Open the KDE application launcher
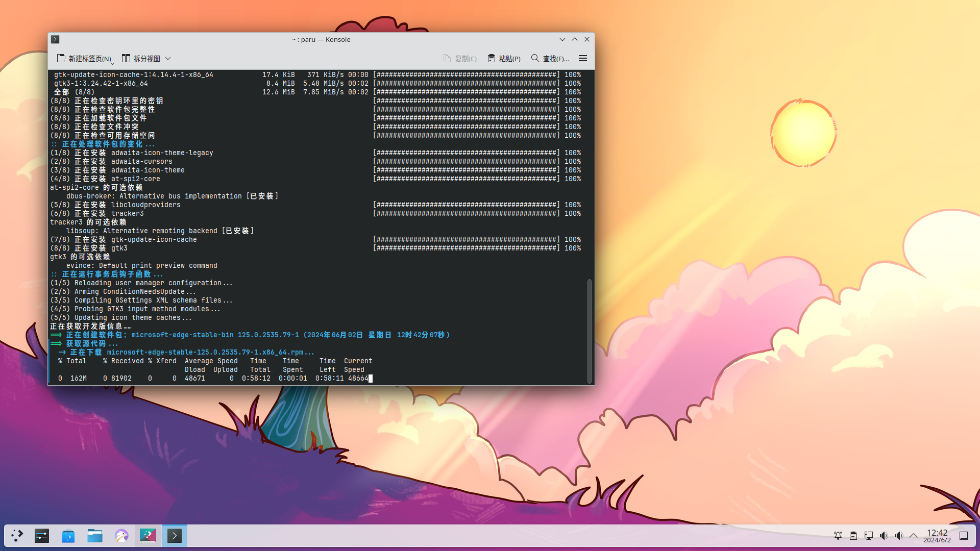The width and height of the screenshot is (980, 551). [x=17, y=536]
